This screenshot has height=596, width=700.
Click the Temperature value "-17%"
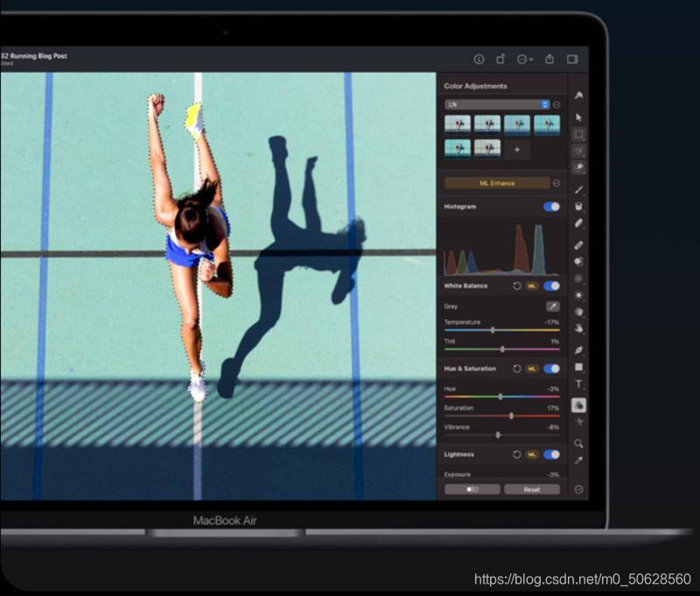[x=552, y=322]
